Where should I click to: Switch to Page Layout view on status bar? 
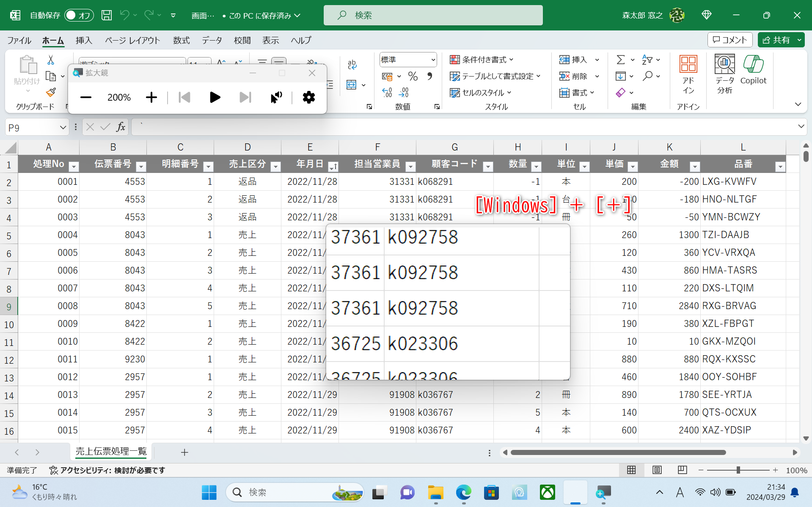656,470
